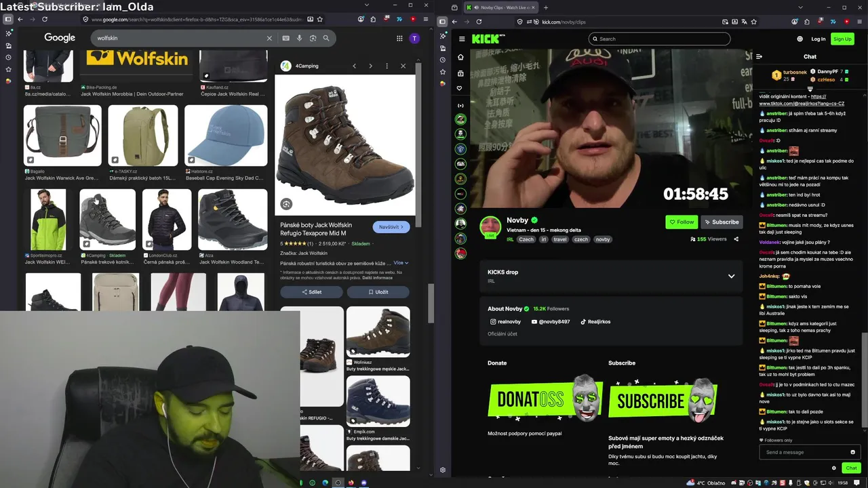Screen dimensions: 868x488
Task: Select the Czech language tag
Action: click(x=526, y=239)
